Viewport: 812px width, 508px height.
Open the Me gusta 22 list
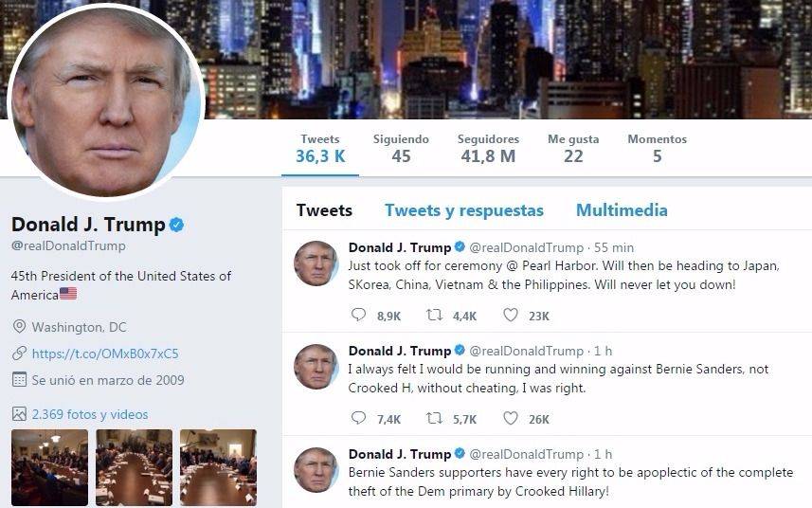point(573,148)
